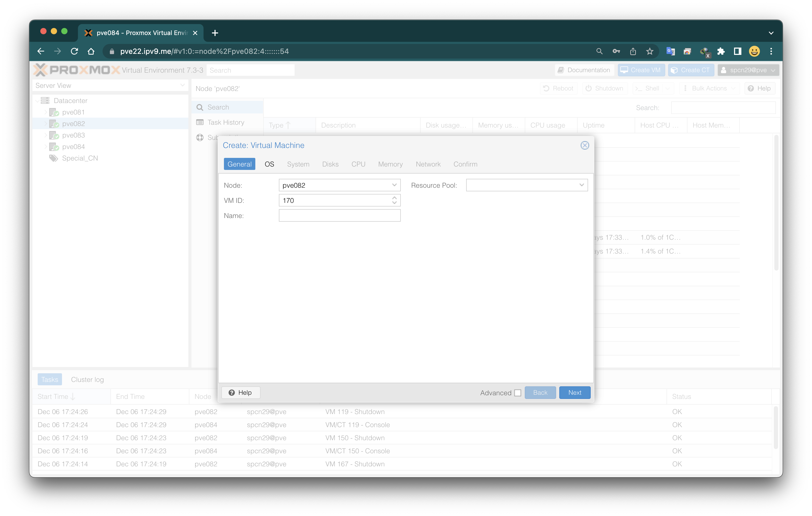This screenshot has width=812, height=516.
Task: Increase VM ID using the up stepper
Action: [394, 198]
